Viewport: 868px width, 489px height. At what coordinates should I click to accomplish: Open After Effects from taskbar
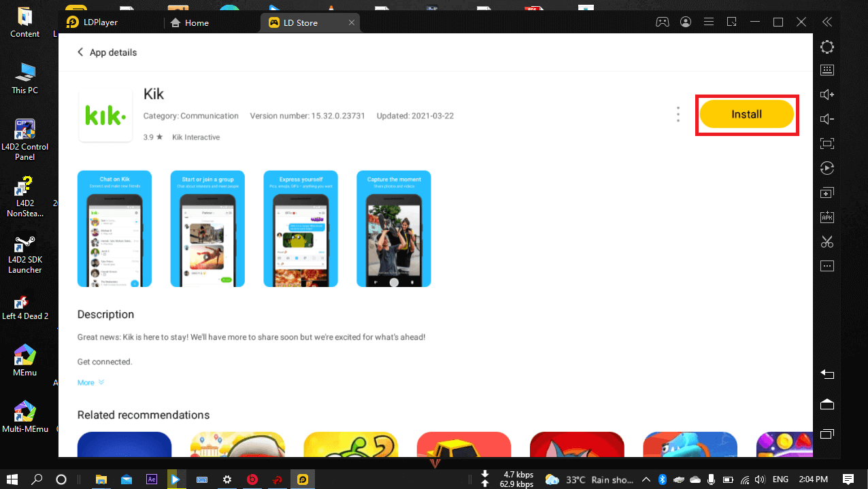(152, 479)
